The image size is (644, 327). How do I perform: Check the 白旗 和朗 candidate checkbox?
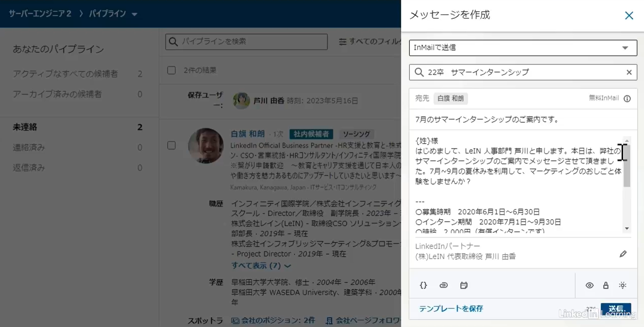(x=171, y=145)
